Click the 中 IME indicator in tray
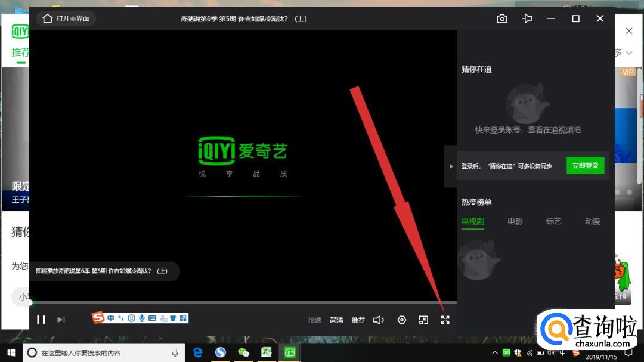 pos(563,352)
